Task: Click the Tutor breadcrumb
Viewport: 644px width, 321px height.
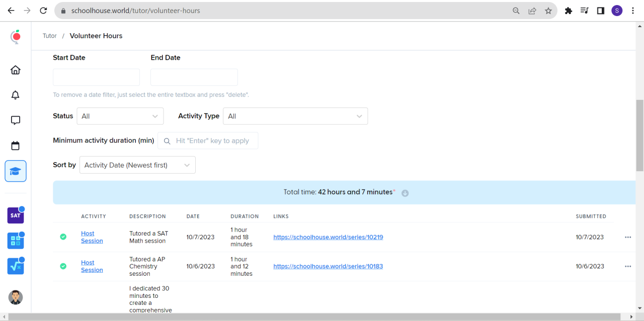Action: tap(50, 36)
